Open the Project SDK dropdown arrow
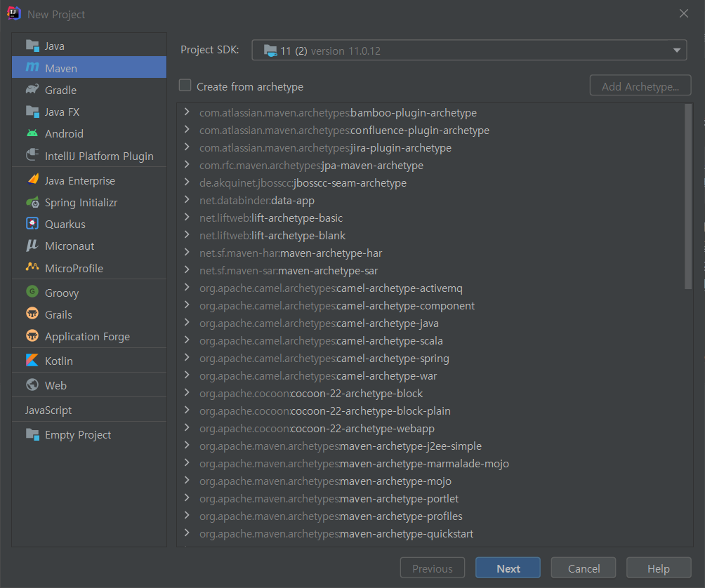The height and width of the screenshot is (588, 705). [677, 51]
